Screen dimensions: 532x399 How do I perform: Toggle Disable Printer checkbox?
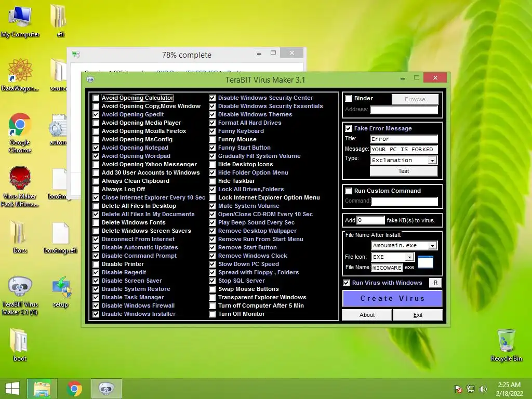click(x=96, y=264)
